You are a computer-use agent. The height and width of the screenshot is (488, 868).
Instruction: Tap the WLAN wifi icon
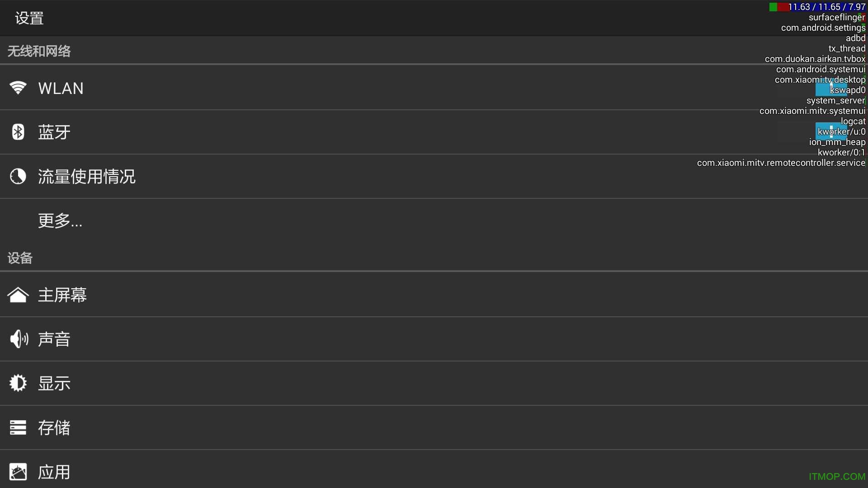tap(18, 88)
